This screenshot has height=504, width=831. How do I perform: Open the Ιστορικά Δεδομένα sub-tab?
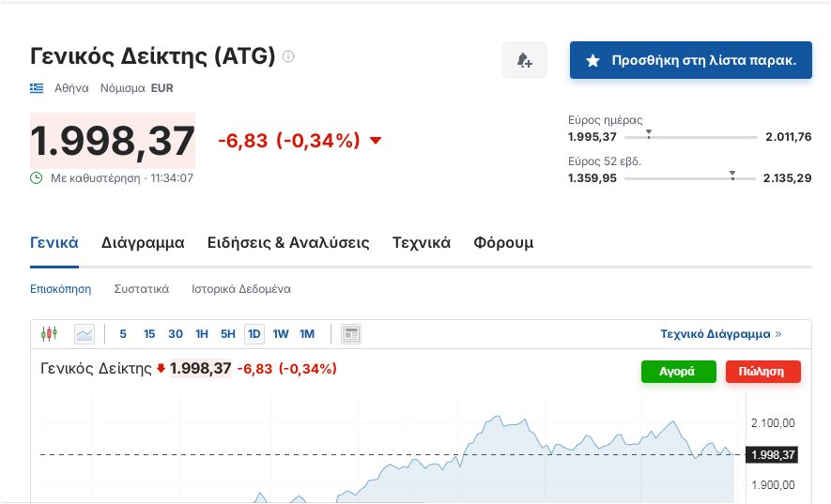click(x=241, y=289)
